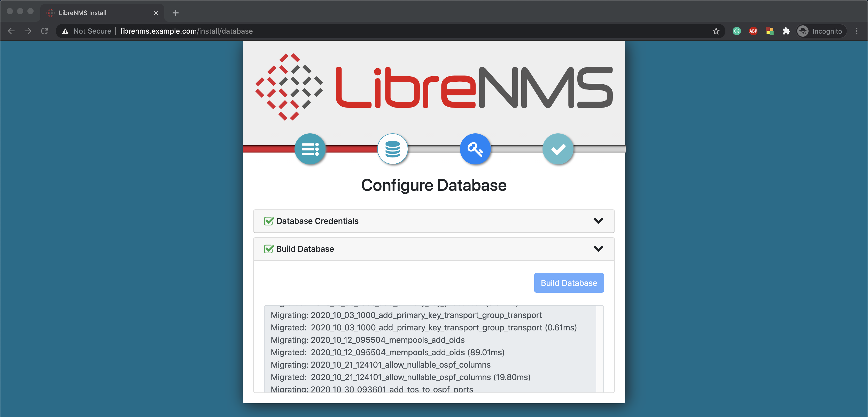This screenshot has height=417, width=868.
Task: Expand the Database Credentials chevron
Action: coord(598,221)
